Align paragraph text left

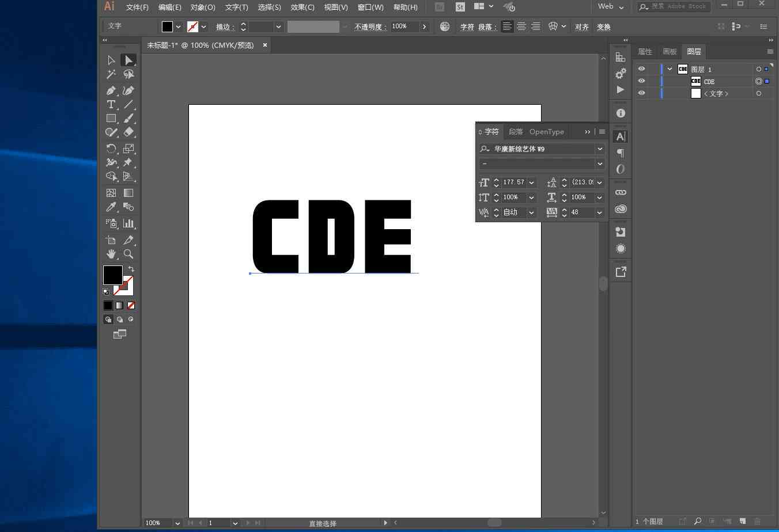coord(507,26)
